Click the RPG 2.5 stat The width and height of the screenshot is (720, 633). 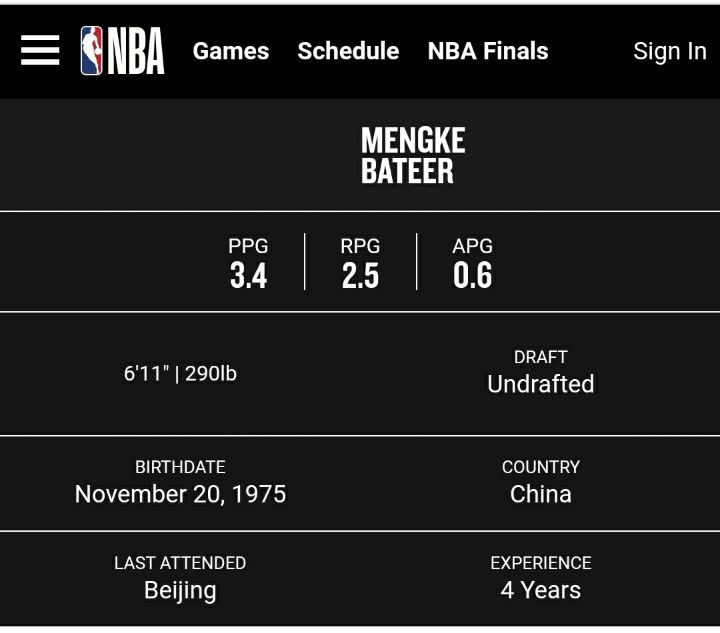(360, 263)
